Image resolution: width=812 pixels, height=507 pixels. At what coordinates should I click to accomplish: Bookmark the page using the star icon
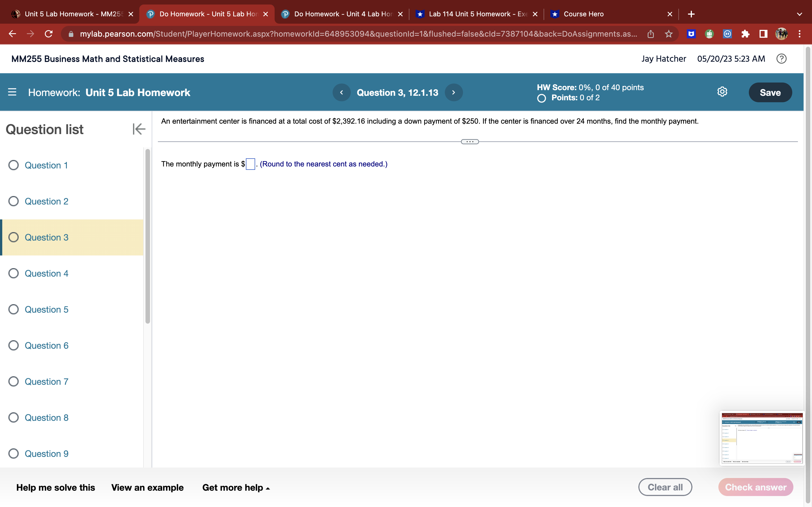click(669, 34)
